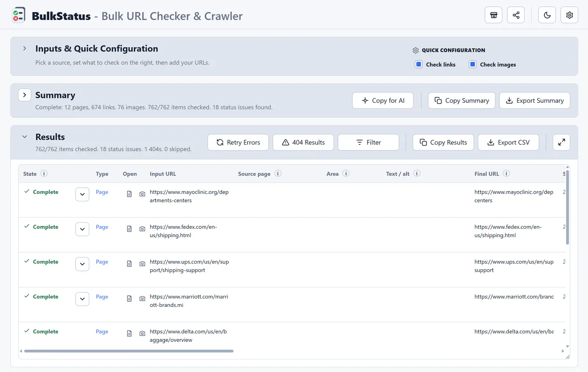Click info icon next to Final URL
This screenshot has width=588, height=372.
coord(507,173)
